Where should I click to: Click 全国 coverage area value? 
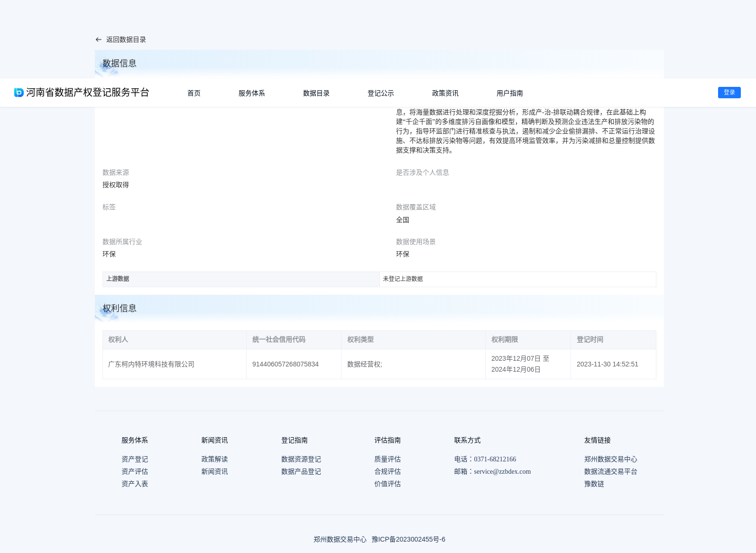403,220
